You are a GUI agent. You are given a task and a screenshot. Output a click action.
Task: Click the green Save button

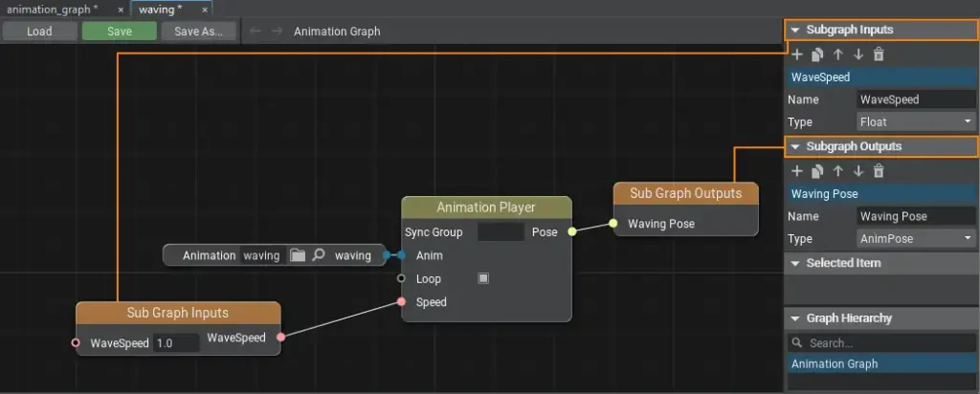click(x=120, y=31)
